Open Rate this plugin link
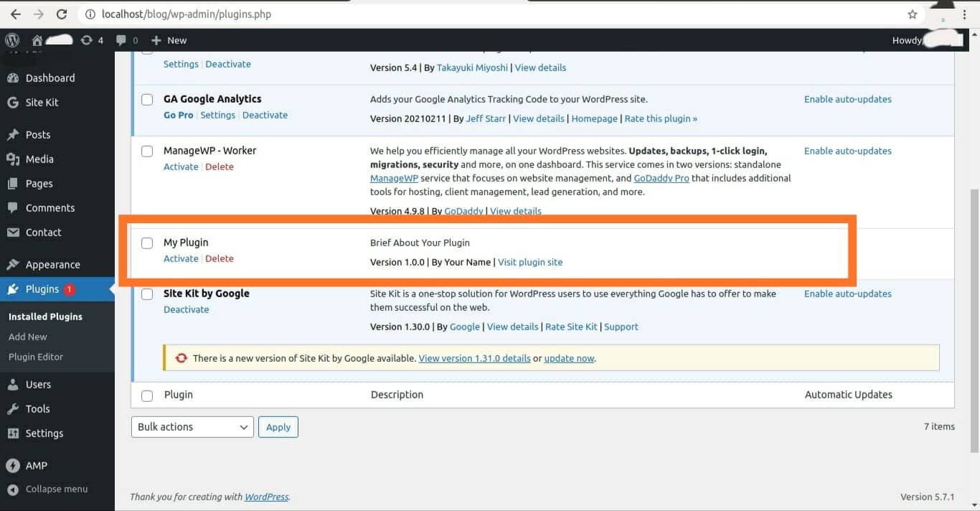The height and width of the screenshot is (511, 980). 661,118
